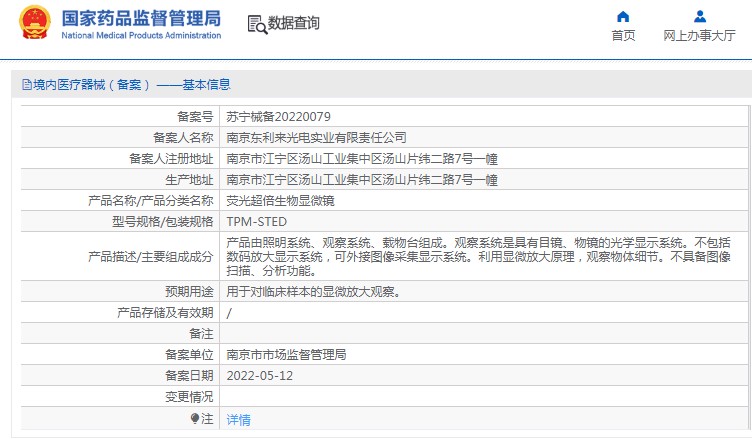Click the 备案单位 field label
Viewport: 752px width, 439px height.
click(189, 355)
